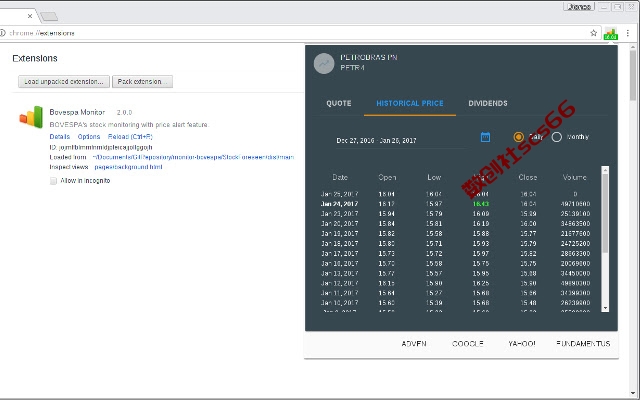
Task: Click the extension version 2.0.0 text
Action: [x=124, y=112]
